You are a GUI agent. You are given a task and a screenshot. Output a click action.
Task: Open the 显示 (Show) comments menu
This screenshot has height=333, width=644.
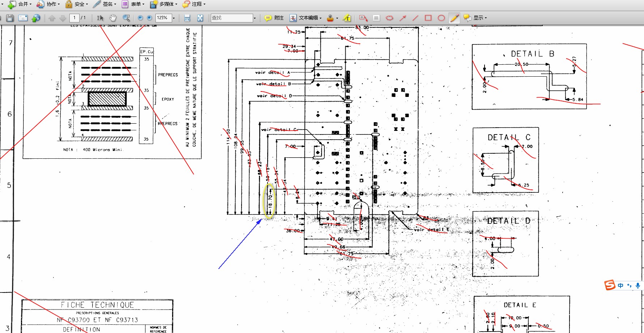coord(475,18)
